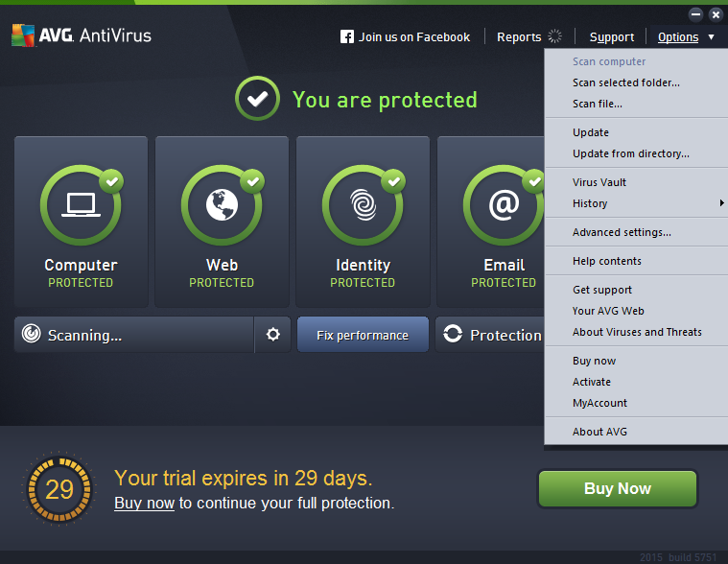Viewport: 728px width, 564px height.
Task: Click 'You are protected' status text
Action: click(x=385, y=100)
